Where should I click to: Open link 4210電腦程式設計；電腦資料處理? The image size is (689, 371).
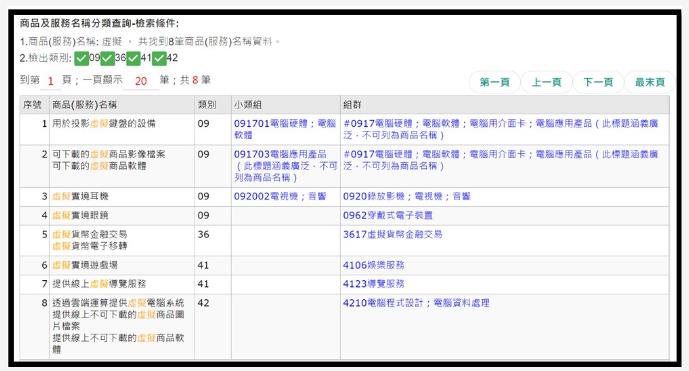click(416, 303)
